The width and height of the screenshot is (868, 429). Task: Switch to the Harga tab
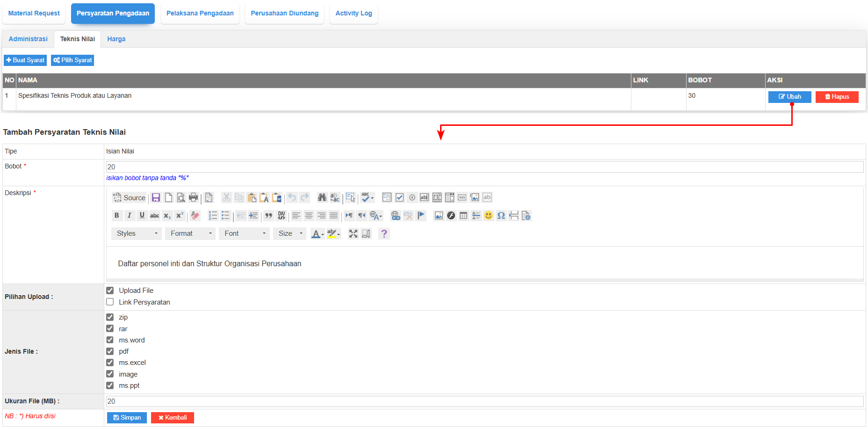tap(116, 39)
